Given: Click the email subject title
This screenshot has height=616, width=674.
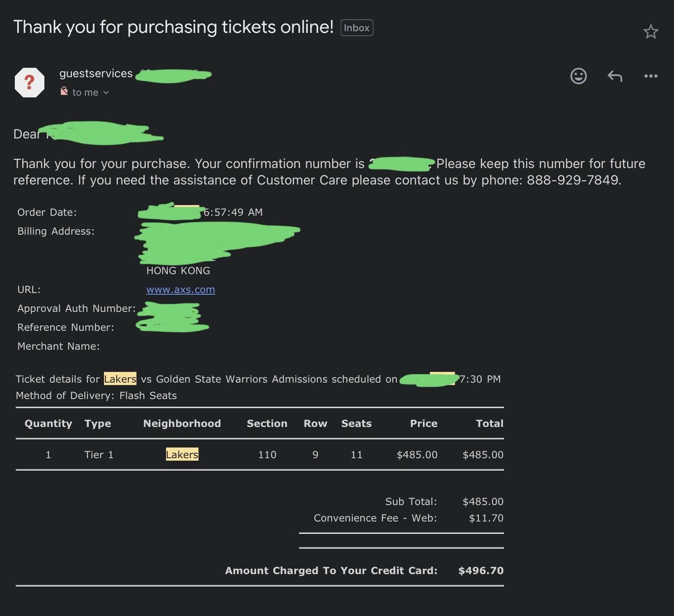Looking at the screenshot, I should (173, 27).
